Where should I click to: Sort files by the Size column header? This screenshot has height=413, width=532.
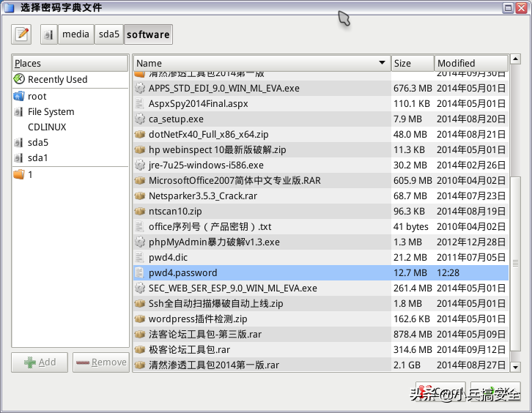coord(413,63)
